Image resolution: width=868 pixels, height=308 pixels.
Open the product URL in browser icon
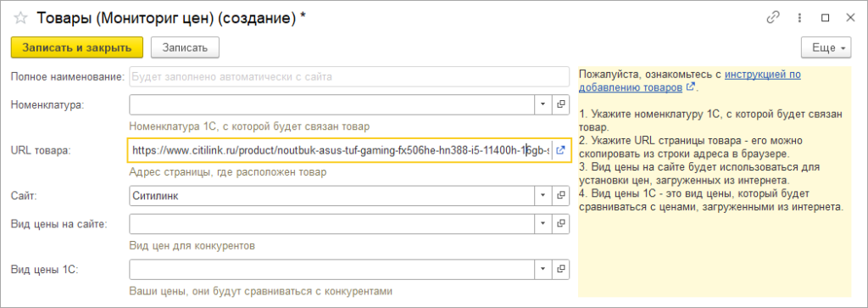pos(561,149)
